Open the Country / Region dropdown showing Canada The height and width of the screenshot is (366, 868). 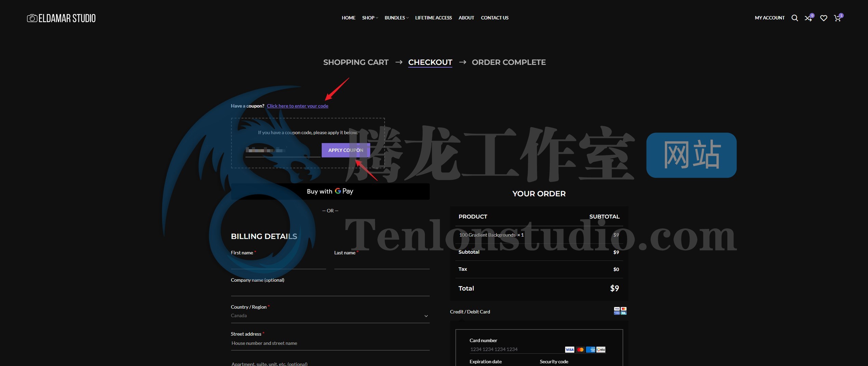point(330,315)
